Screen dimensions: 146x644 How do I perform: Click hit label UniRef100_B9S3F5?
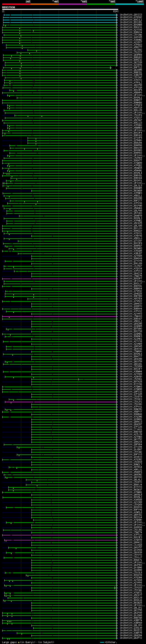[x=131, y=90]
